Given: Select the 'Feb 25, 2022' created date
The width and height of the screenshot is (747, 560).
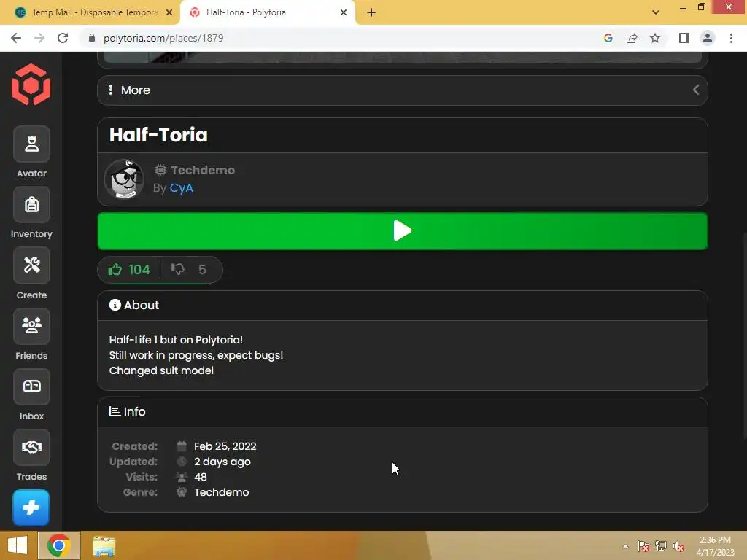Looking at the screenshot, I should 225,446.
